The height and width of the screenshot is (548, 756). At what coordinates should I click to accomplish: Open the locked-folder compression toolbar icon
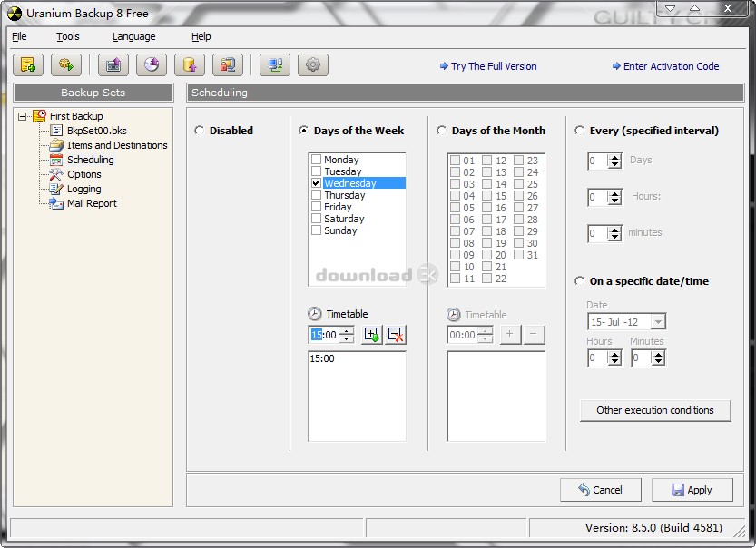(x=228, y=65)
